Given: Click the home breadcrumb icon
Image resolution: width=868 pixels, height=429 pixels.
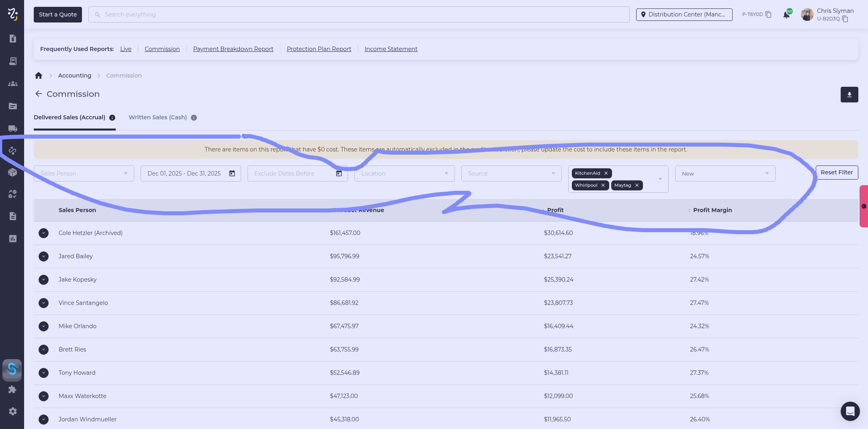Looking at the screenshot, I should tap(39, 76).
